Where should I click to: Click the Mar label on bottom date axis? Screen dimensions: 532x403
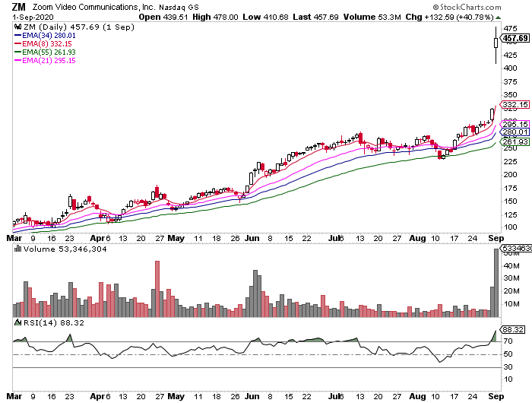point(14,396)
